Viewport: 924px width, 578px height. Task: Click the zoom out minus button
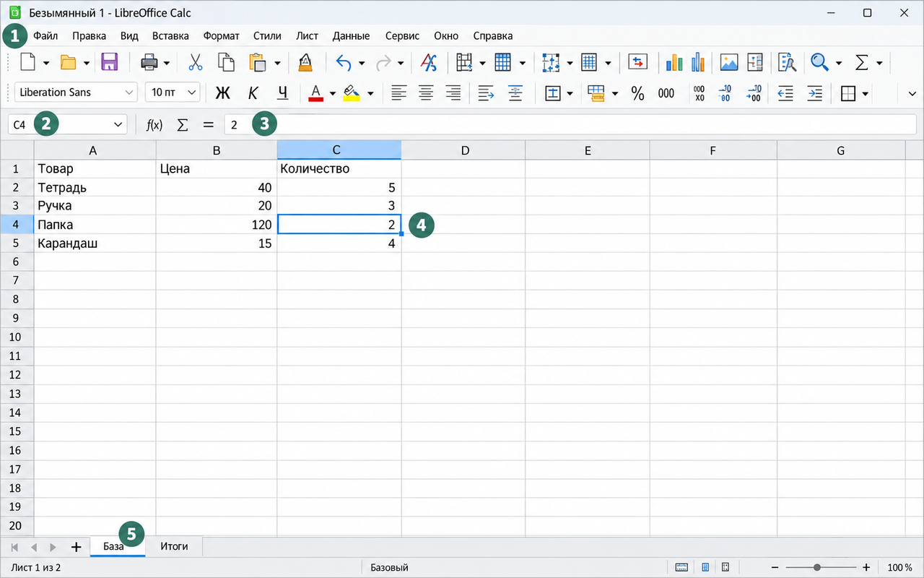(x=775, y=568)
